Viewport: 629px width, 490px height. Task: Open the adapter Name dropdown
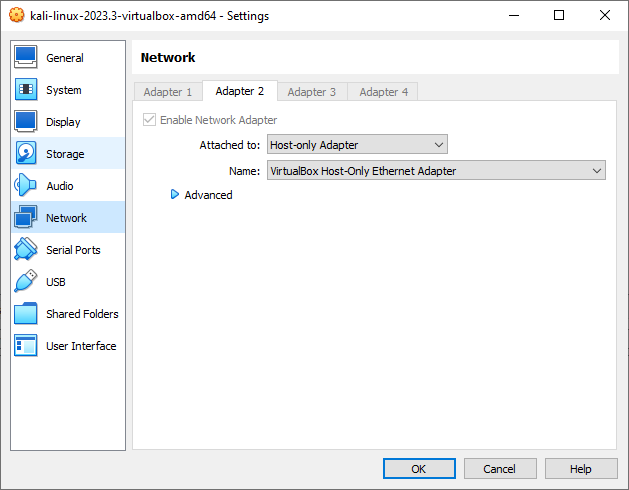click(436, 171)
